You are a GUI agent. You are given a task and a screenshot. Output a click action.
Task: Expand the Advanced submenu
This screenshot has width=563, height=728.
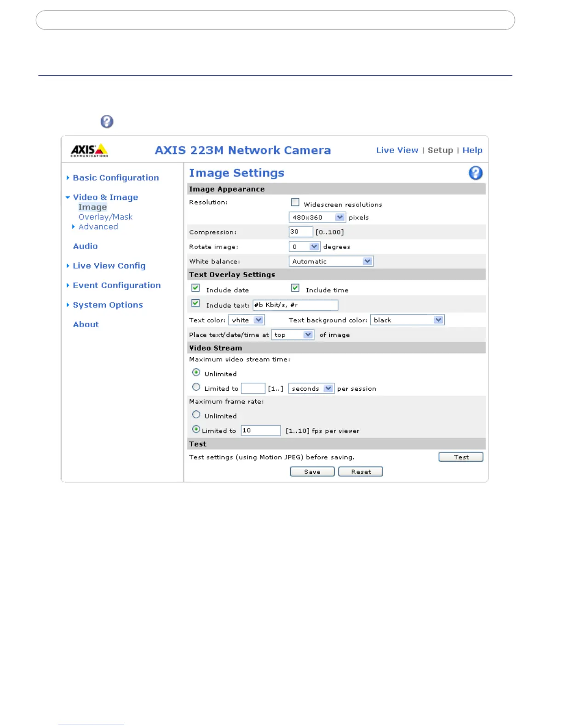point(98,227)
